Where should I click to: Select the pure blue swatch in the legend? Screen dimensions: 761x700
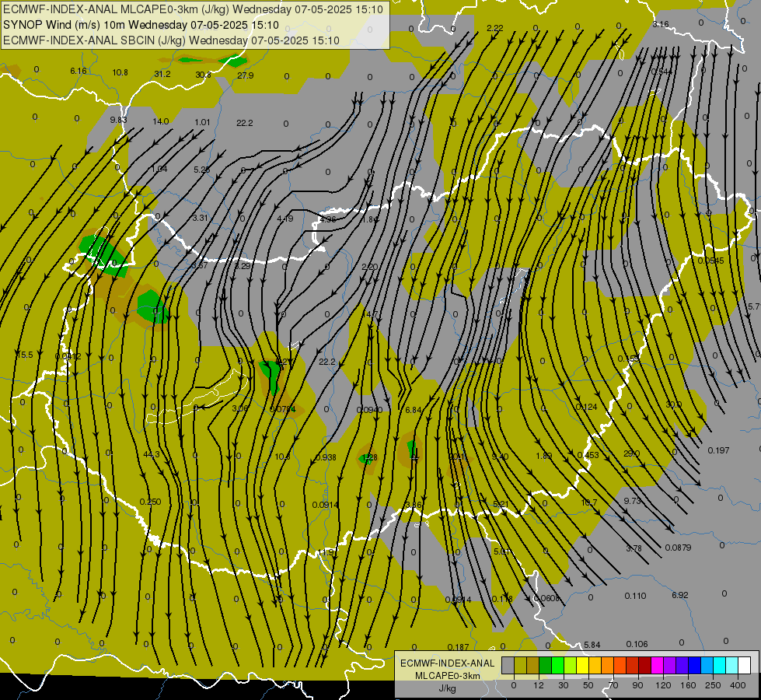point(694,665)
